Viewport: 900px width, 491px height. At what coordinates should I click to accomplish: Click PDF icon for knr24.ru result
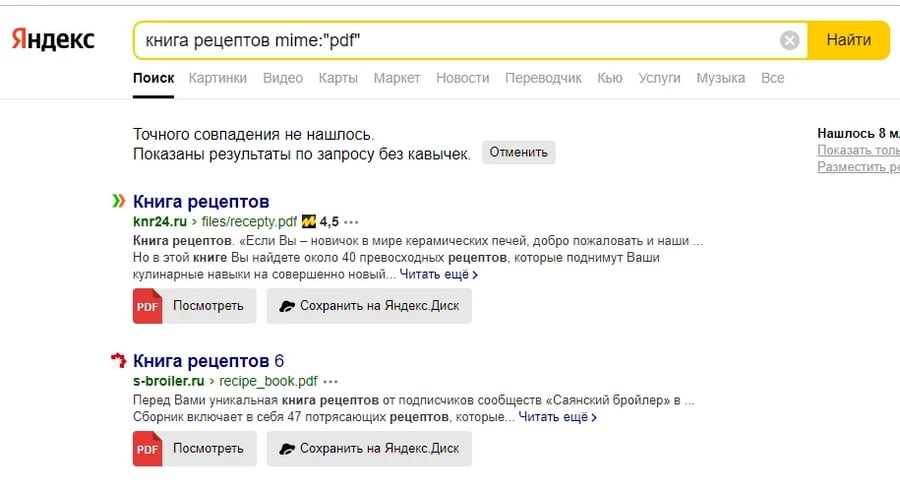[148, 306]
